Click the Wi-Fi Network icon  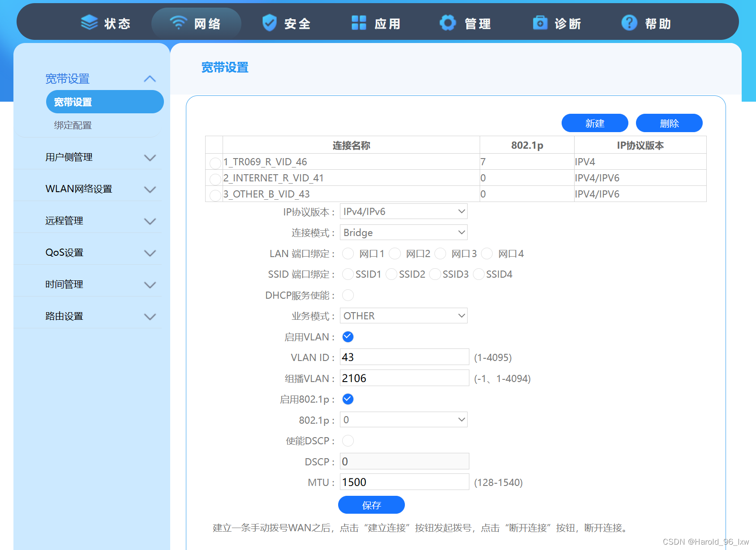click(178, 22)
